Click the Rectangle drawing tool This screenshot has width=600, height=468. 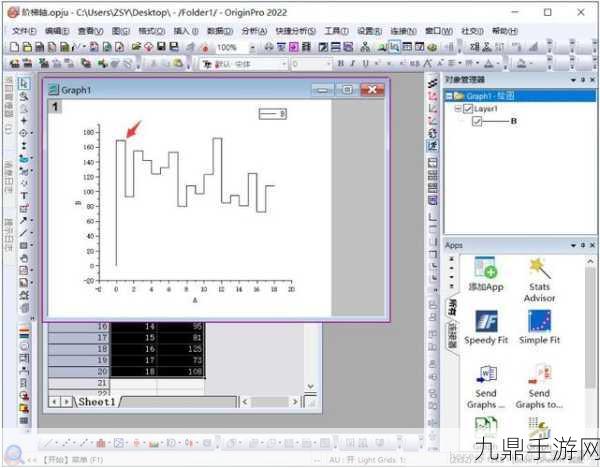coord(24,245)
